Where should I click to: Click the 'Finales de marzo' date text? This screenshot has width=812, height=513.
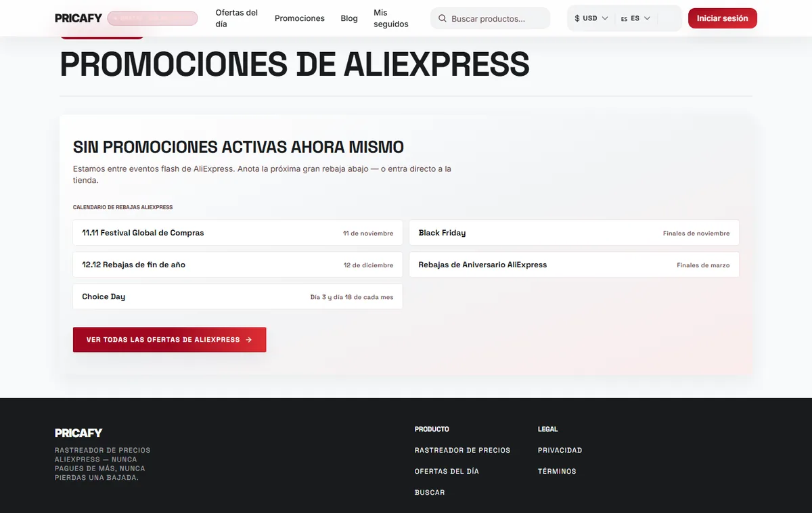[703, 265]
